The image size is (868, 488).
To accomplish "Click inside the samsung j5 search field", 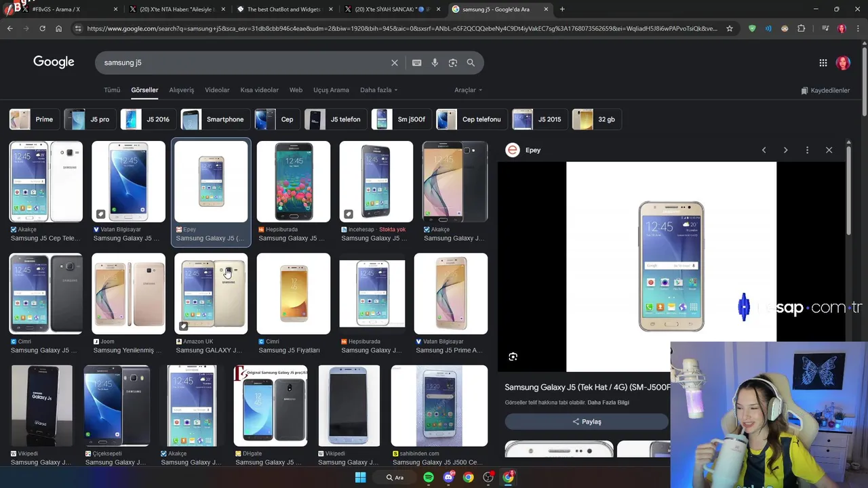I will [244, 62].
